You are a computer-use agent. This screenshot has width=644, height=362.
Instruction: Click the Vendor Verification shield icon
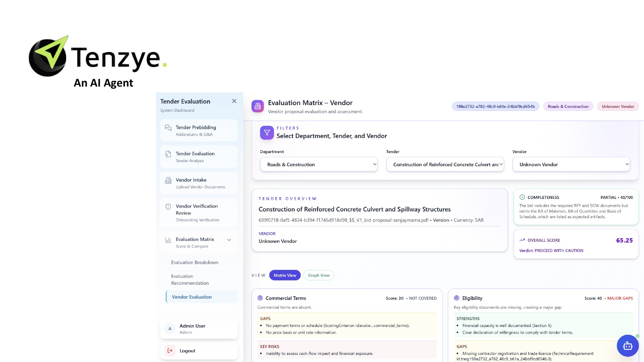(x=168, y=206)
